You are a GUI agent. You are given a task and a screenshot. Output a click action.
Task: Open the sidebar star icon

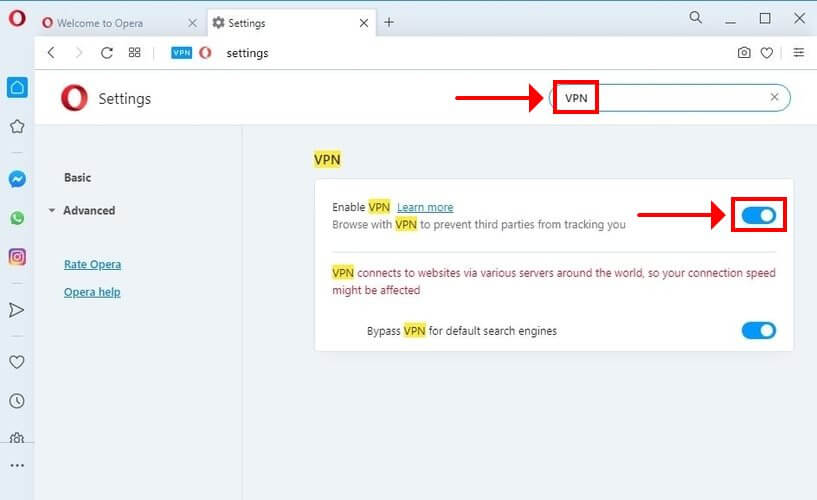[17, 127]
